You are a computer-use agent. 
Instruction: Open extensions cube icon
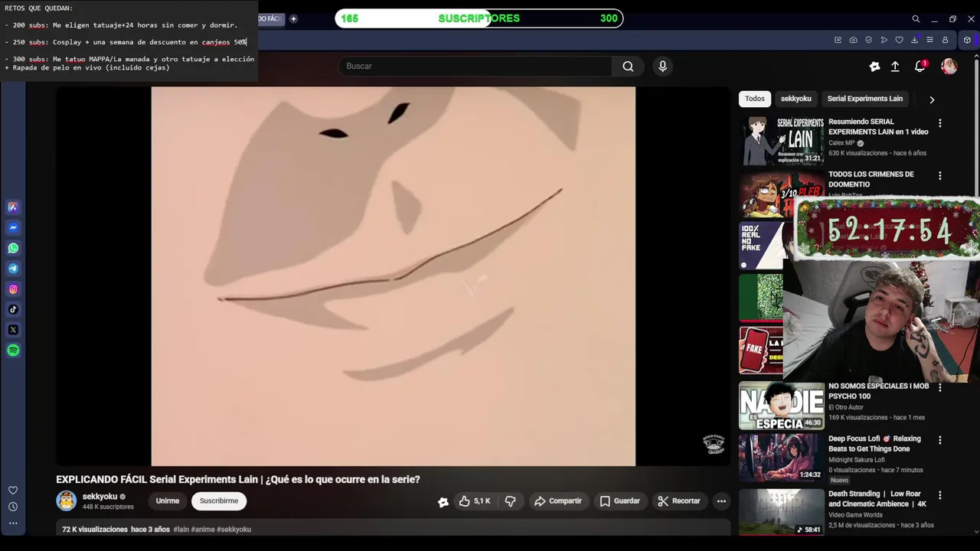pos(967,40)
